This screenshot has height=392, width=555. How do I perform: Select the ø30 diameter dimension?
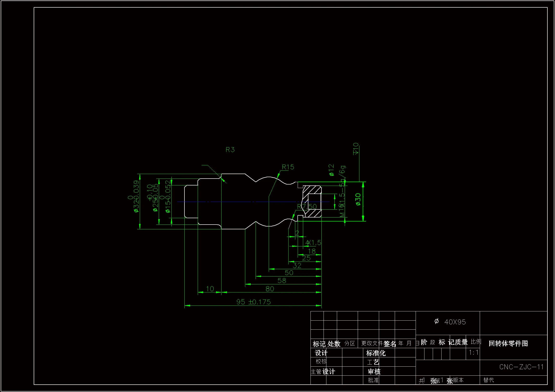(358, 199)
